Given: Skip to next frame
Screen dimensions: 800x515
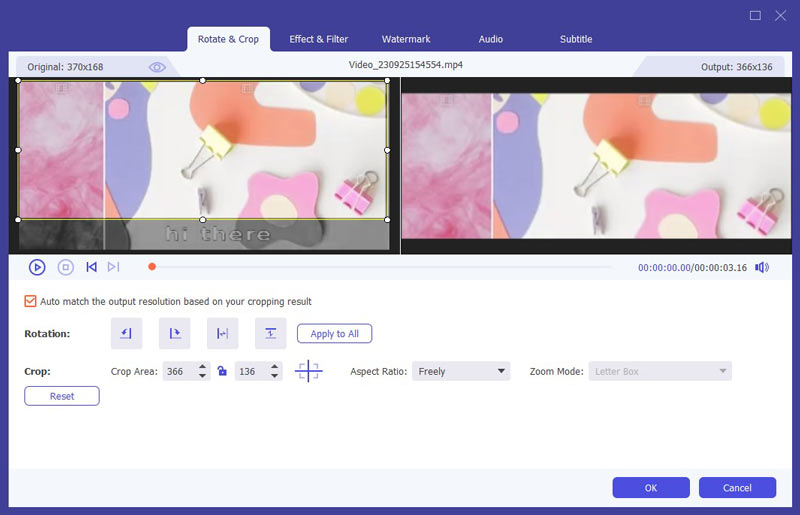Looking at the screenshot, I should (113, 267).
